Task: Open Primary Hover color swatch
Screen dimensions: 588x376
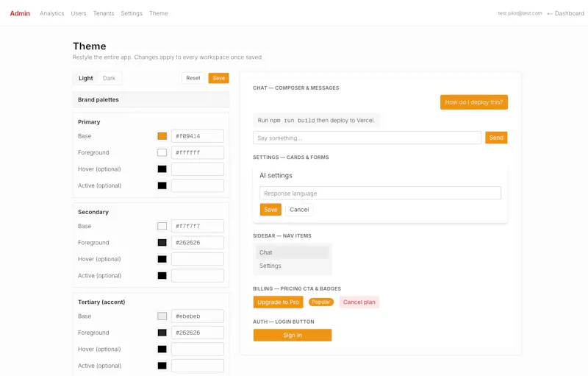Action: (x=162, y=169)
